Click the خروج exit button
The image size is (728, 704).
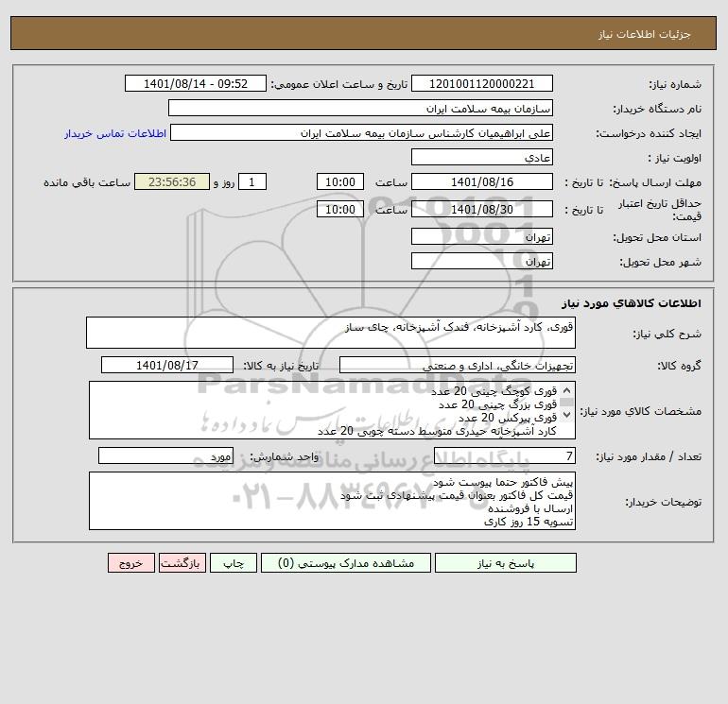coord(130,562)
